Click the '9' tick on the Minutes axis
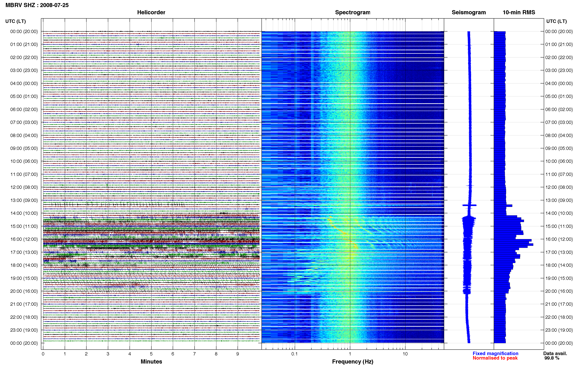 238,354
